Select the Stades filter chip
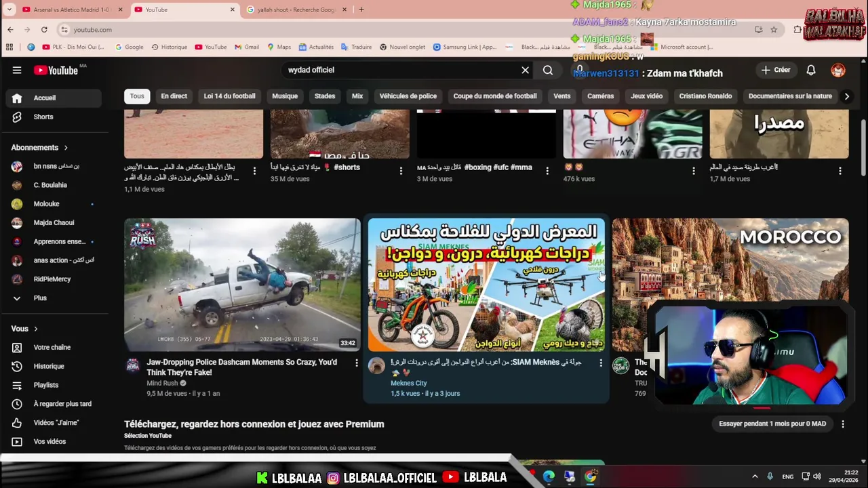868x488 pixels. pyautogui.click(x=325, y=96)
